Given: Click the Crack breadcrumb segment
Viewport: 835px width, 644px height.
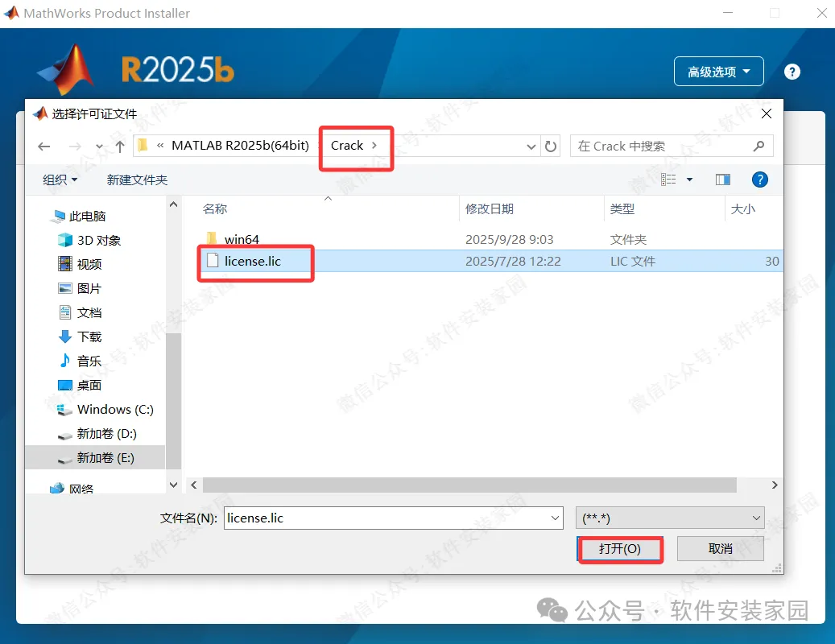Looking at the screenshot, I should point(347,145).
